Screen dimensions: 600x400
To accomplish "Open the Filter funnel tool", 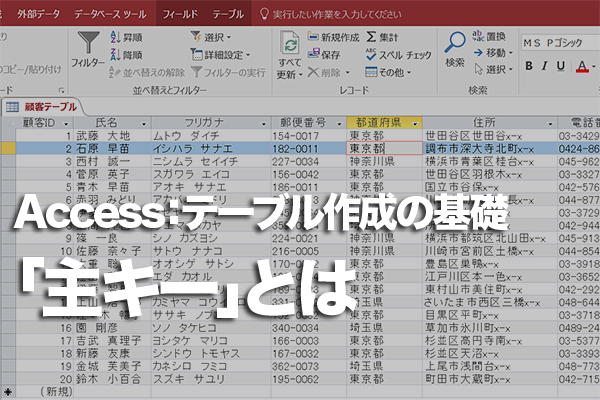I will (88, 50).
